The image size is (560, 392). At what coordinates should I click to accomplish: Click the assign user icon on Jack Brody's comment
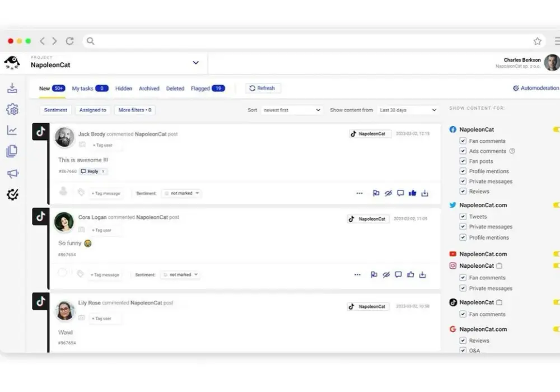click(63, 192)
